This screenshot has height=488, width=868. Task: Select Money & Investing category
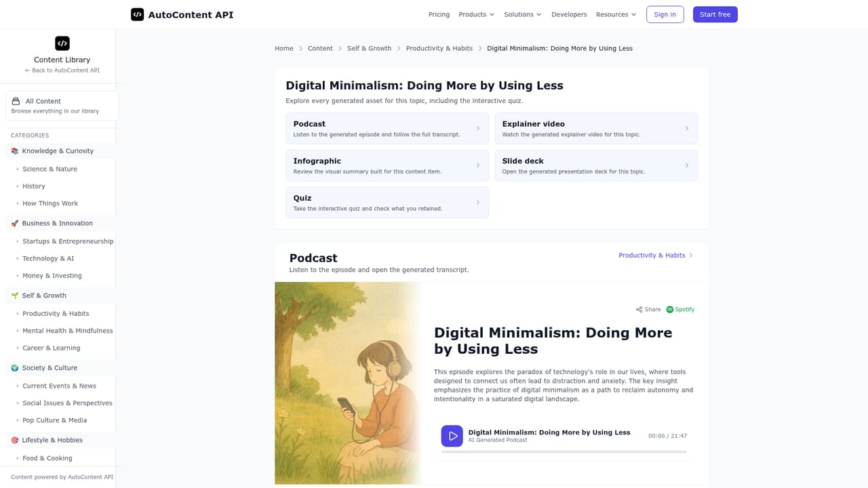click(x=52, y=276)
